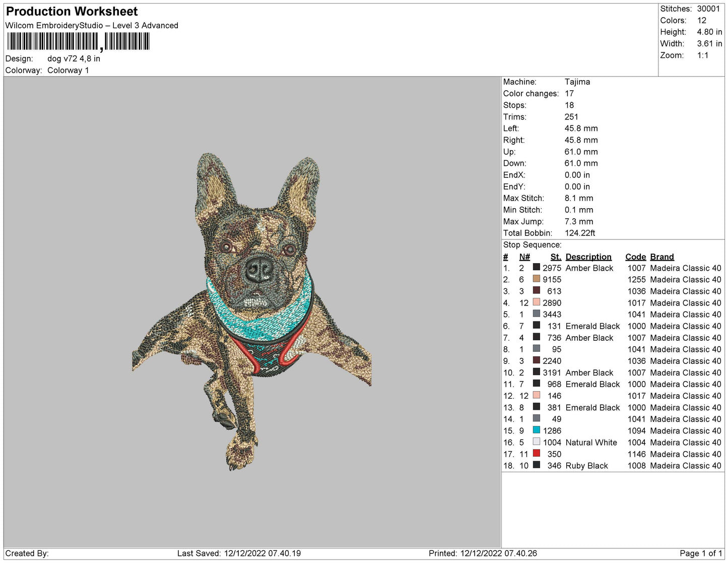Click code '1094' in row 15
728x563 pixels.
[x=637, y=430]
